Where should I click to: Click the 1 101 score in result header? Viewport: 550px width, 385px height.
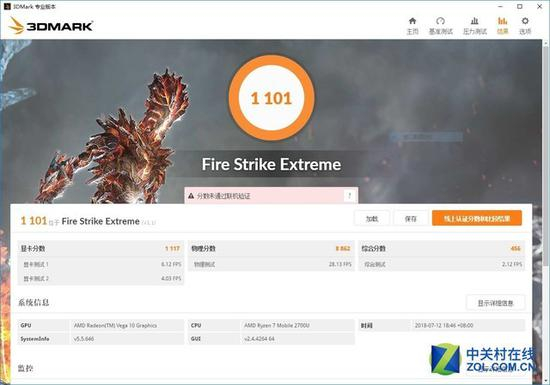click(34, 221)
